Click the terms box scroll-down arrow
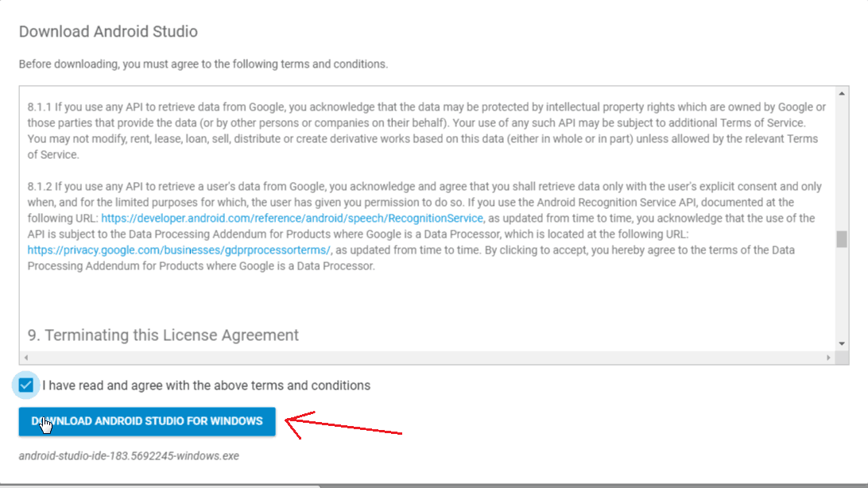 842,343
